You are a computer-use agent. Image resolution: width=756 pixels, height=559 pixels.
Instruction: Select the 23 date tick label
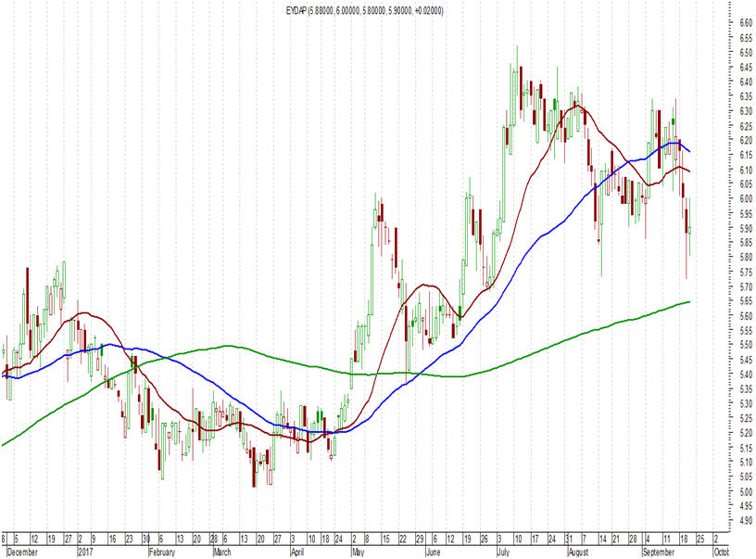[129, 539]
